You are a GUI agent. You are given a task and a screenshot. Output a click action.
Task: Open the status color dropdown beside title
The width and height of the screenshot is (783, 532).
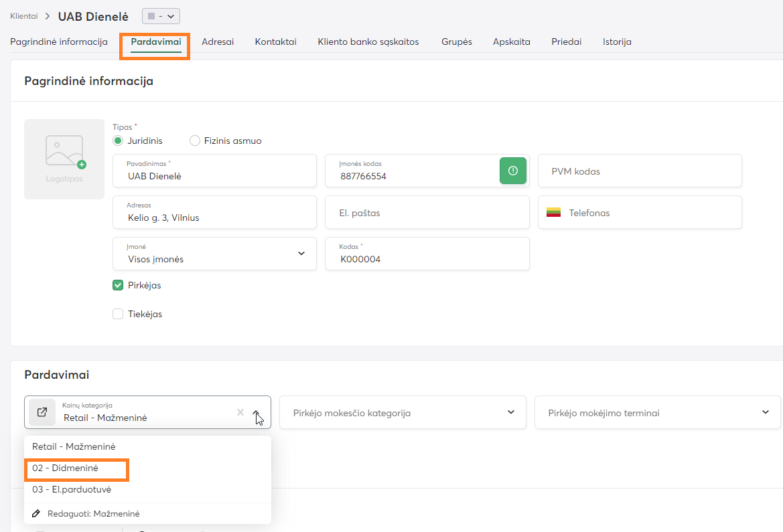click(x=161, y=16)
